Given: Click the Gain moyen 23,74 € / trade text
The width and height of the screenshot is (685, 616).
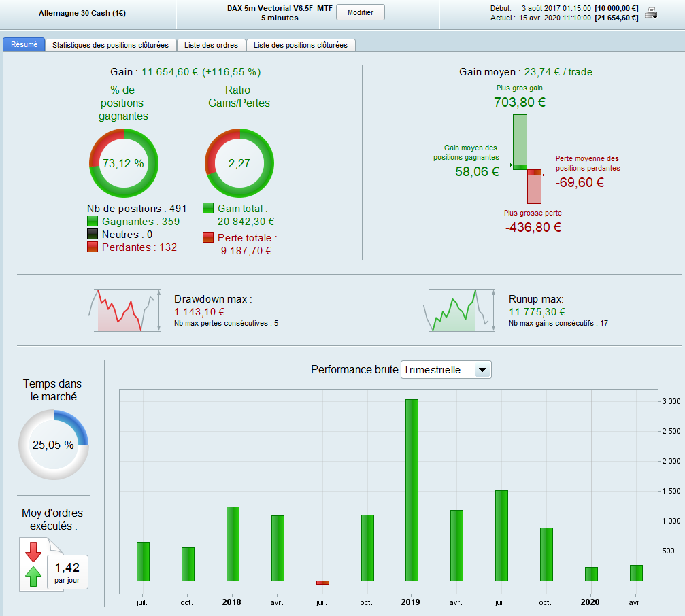Looking at the screenshot, I should click(526, 72).
